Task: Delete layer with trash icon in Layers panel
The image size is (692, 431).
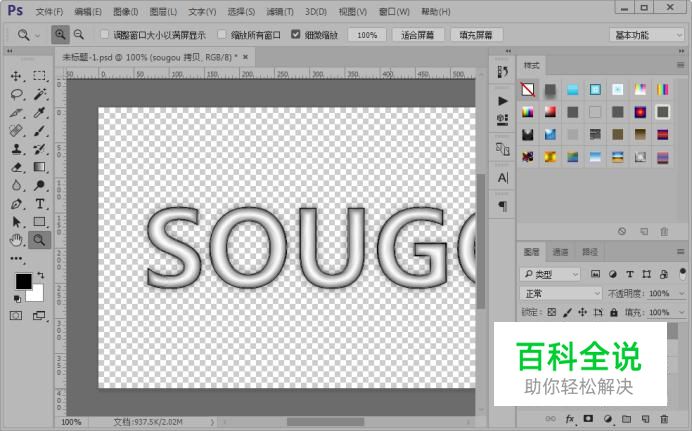Action: click(x=664, y=419)
